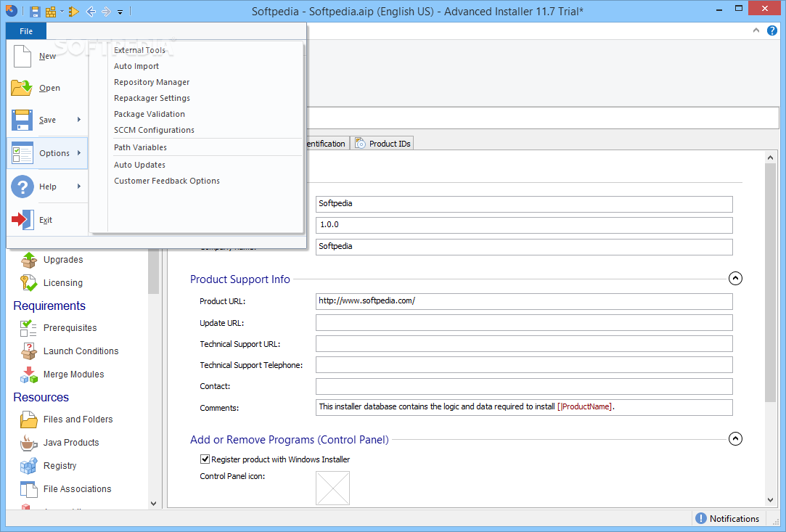Image resolution: width=786 pixels, height=532 pixels.
Task: Open the Registry page label in sidebar
Action: pyautogui.click(x=60, y=466)
